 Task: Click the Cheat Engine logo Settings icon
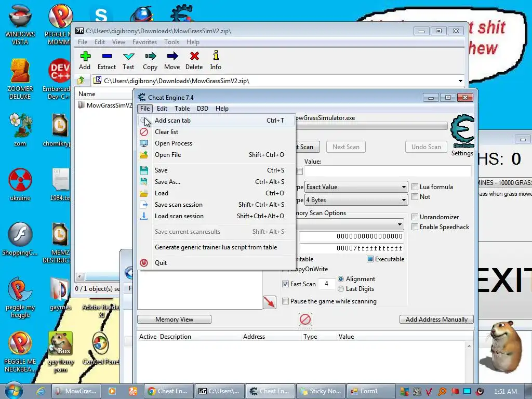coord(462,131)
